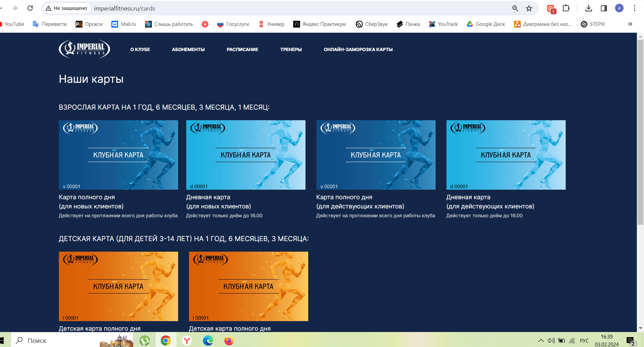Screen dimensions: 644x347
Task: Expand hidden bookmarks chevron
Action: coord(630,24)
